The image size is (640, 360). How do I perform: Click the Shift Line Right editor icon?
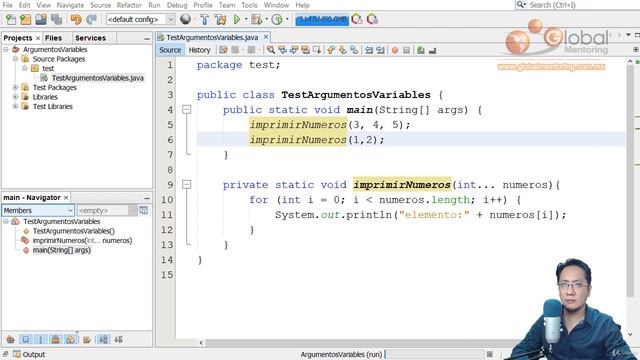point(380,50)
